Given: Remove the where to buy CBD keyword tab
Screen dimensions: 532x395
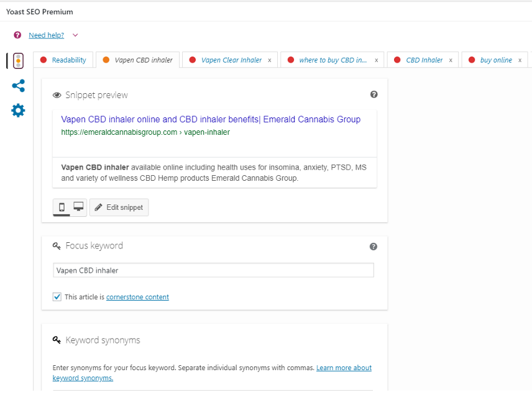Looking at the screenshot, I should click(376, 60).
